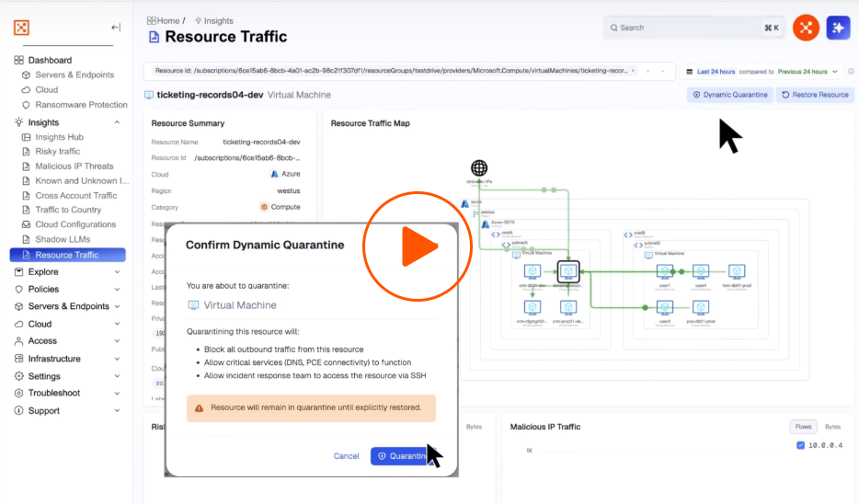
Task: Go to Malicious IP Threats page
Action: point(74,166)
